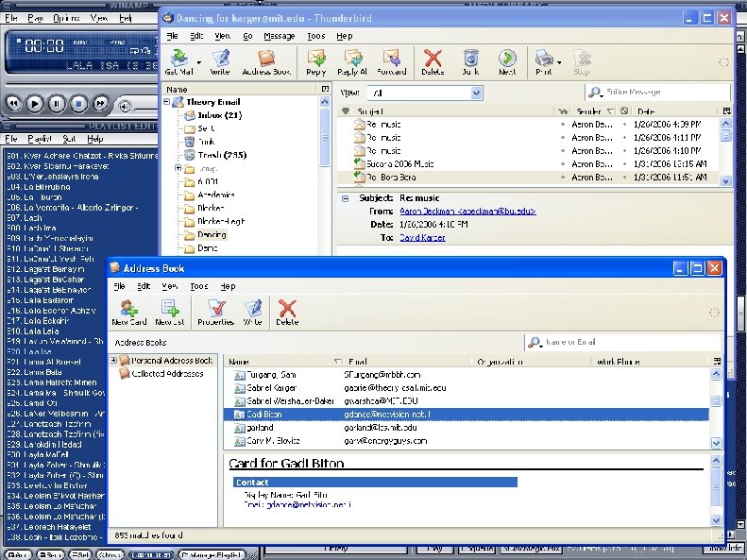Sort message list by Date column
Image resolution: width=747 pixels, height=560 pixels.
(x=676, y=110)
